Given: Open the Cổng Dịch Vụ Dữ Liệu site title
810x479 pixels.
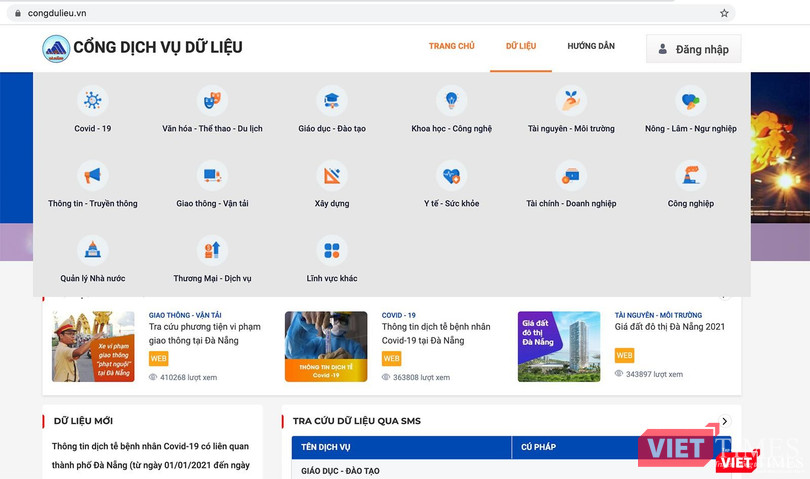Looking at the screenshot, I should (x=158, y=47).
